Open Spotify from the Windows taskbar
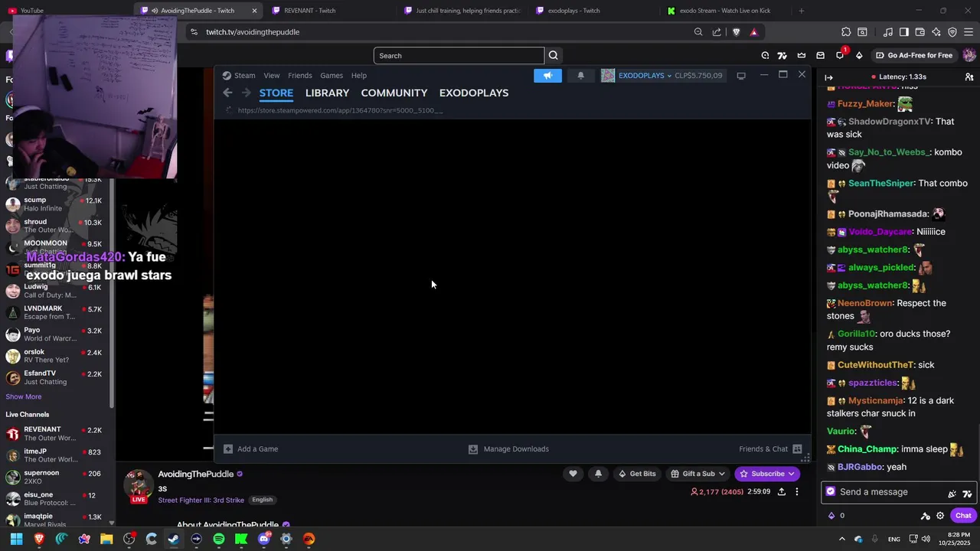The image size is (980, 551). pos(219,539)
